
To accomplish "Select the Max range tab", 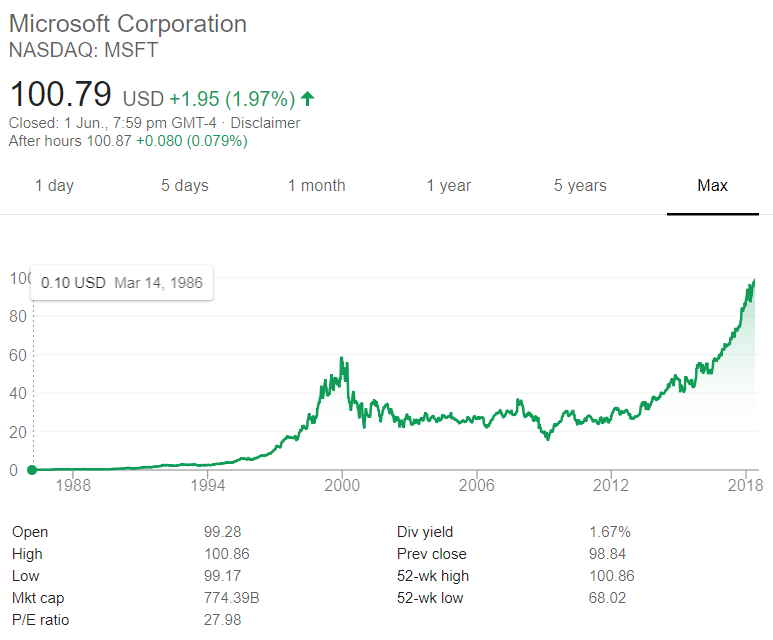I will click(x=713, y=186).
